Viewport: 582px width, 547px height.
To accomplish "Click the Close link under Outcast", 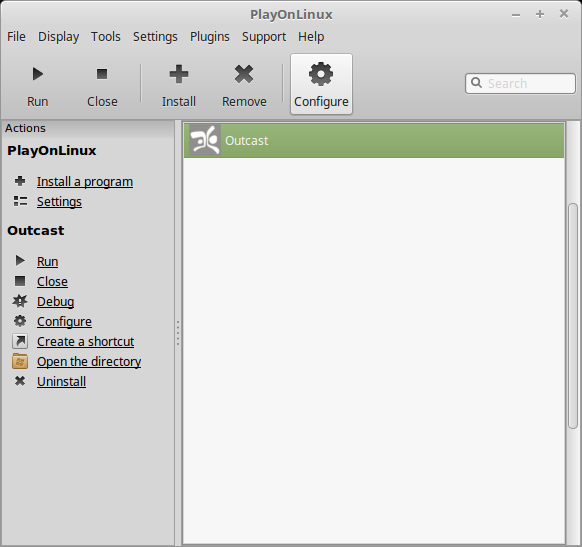I will tap(52, 282).
